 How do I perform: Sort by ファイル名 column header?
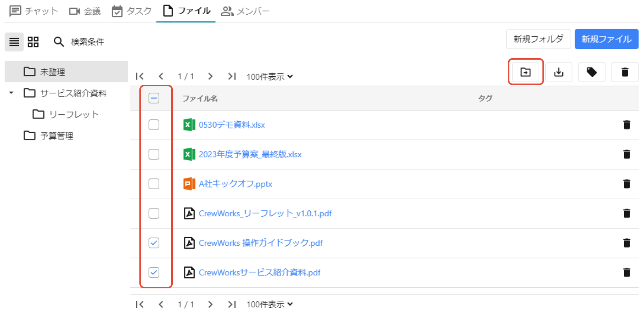coord(200,98)
